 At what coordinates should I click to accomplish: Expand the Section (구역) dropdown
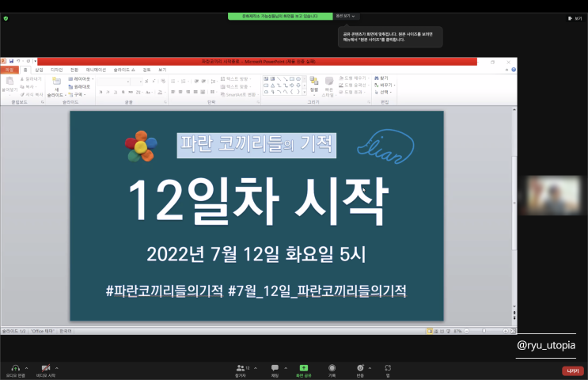pos(78,94)
